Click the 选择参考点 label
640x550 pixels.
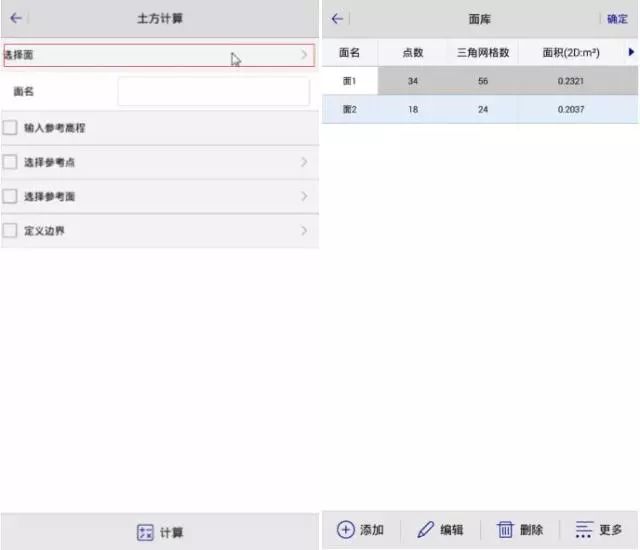(49, 162)
